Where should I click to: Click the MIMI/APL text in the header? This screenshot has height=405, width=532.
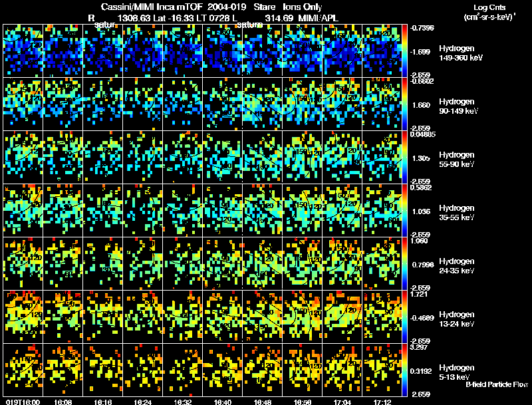pos(318,18)
